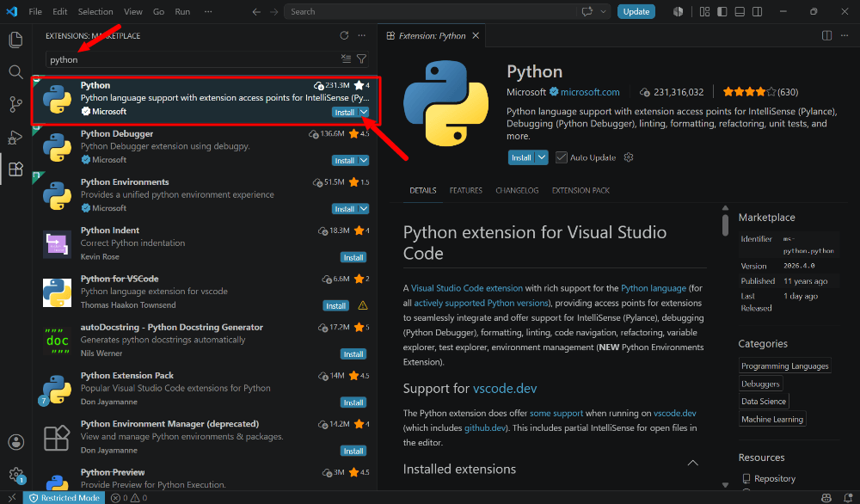860x504 pixels.
Task: Open the Repository resource link
Action: point(775,479)
